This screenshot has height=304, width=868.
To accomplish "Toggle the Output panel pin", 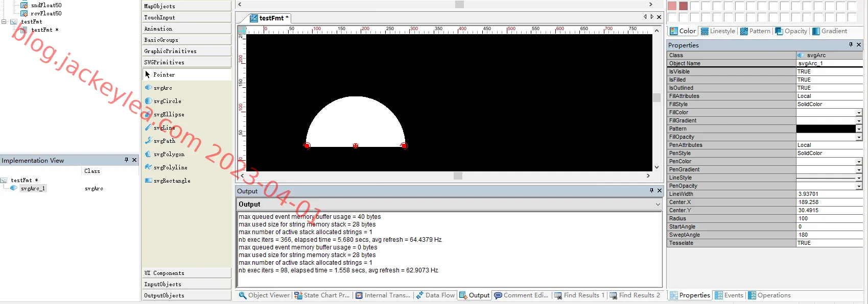I will pyautogui.click(x=651, y=191).
